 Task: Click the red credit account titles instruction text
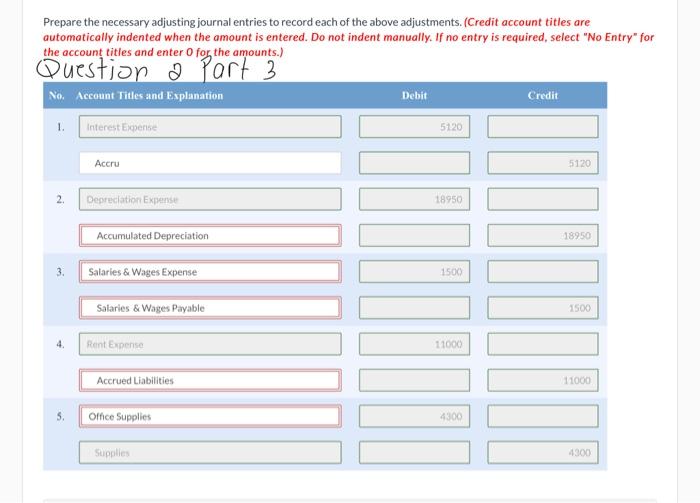[349, 37]
